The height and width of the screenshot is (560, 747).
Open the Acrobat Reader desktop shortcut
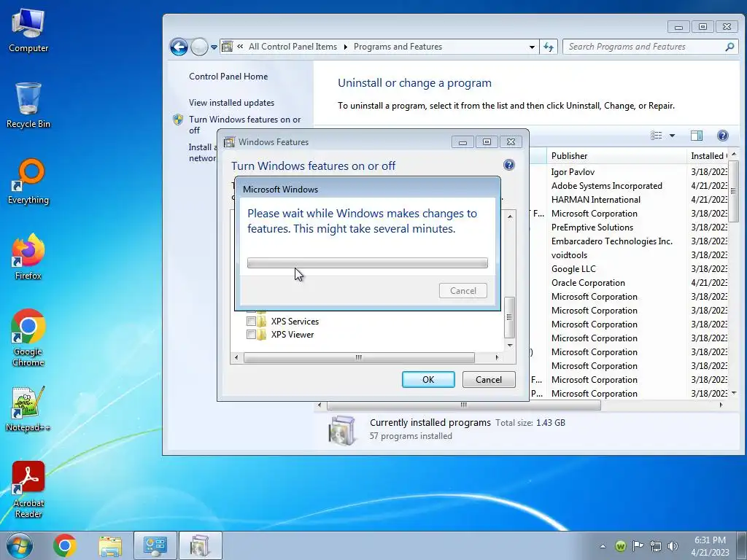(x=28, y=489)
